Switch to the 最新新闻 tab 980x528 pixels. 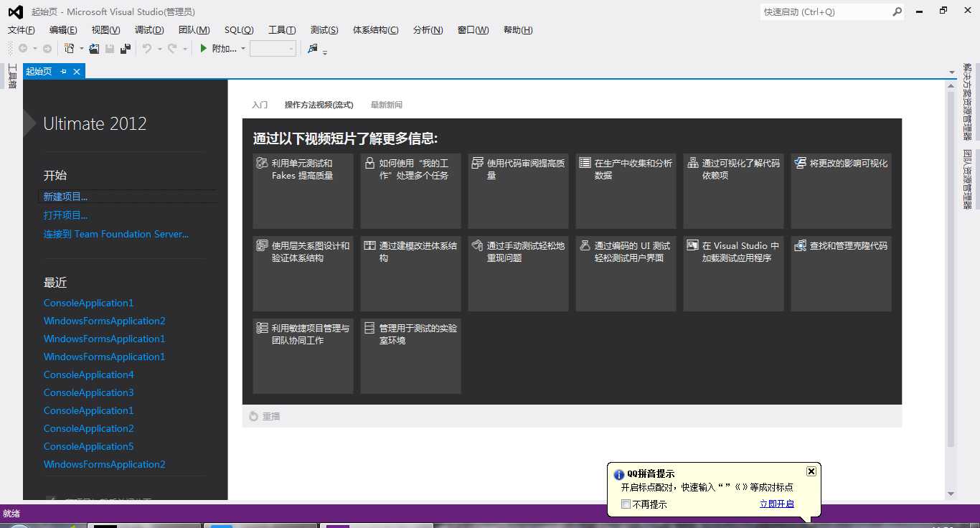coord(387,105)
